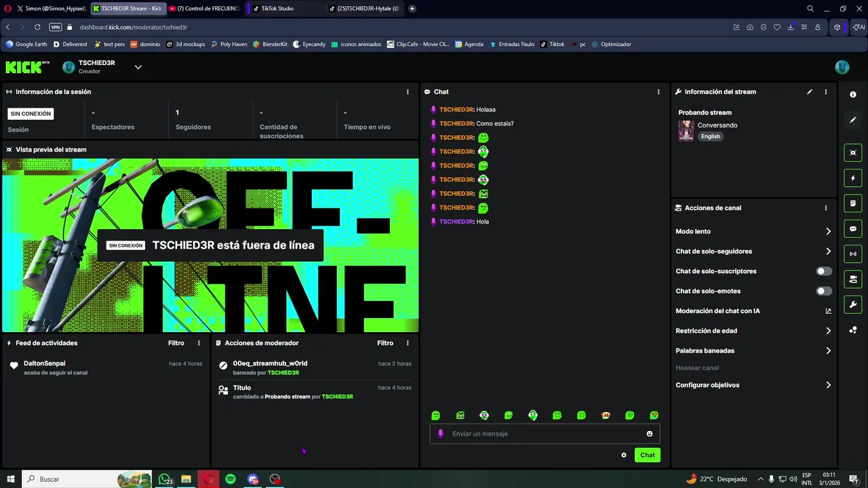The width and height of the screenshot is (868, 488).
Task: Toggle the lightning bolt activity sidebar icon
Action: pyautogui.click(x=853, y=178)
